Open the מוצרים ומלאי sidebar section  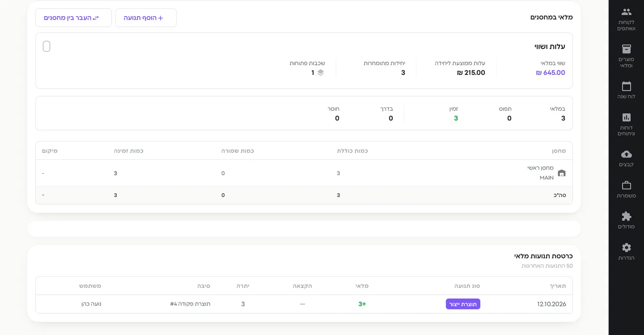click(626, 56)
